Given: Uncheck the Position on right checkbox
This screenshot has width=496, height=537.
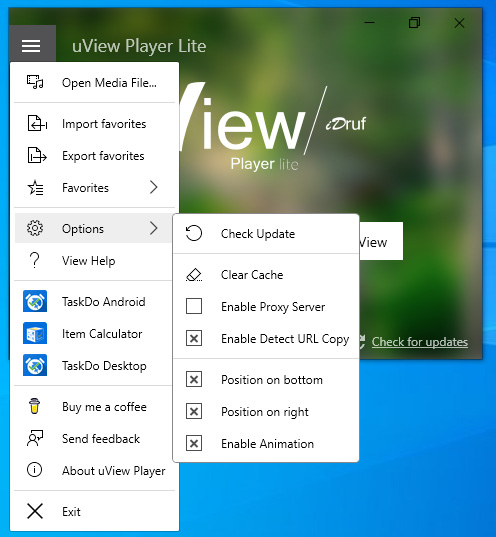Looking at the screenshot, I should [194, 411].
